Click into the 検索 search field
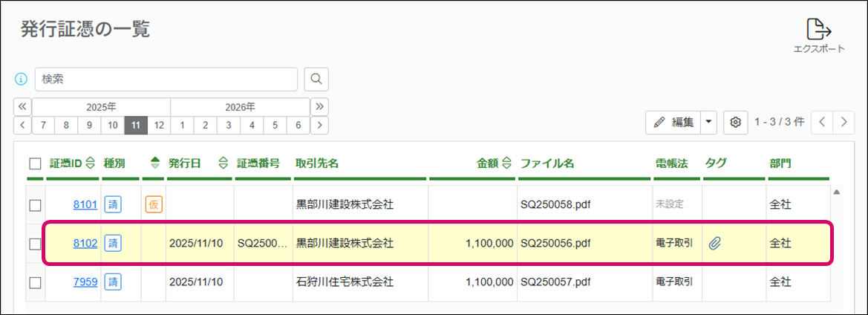 [166, 79]
